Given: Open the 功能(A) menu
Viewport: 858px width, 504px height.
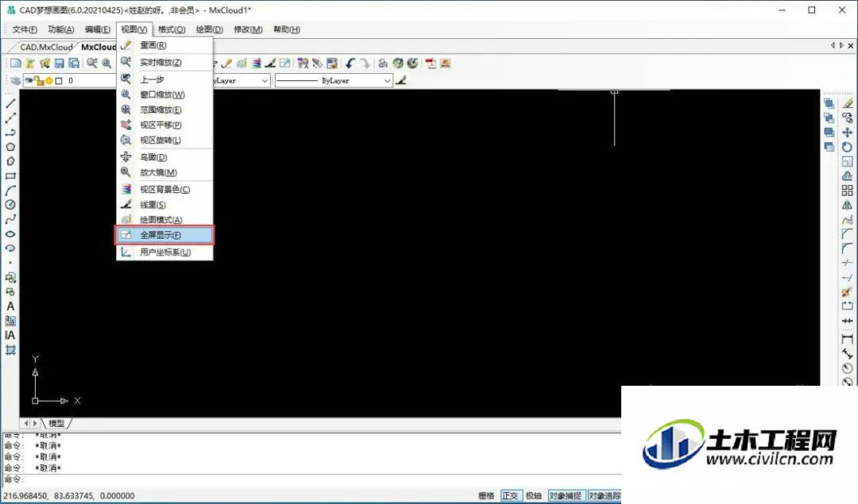Looking at the screenshot, I should point(60,29).
